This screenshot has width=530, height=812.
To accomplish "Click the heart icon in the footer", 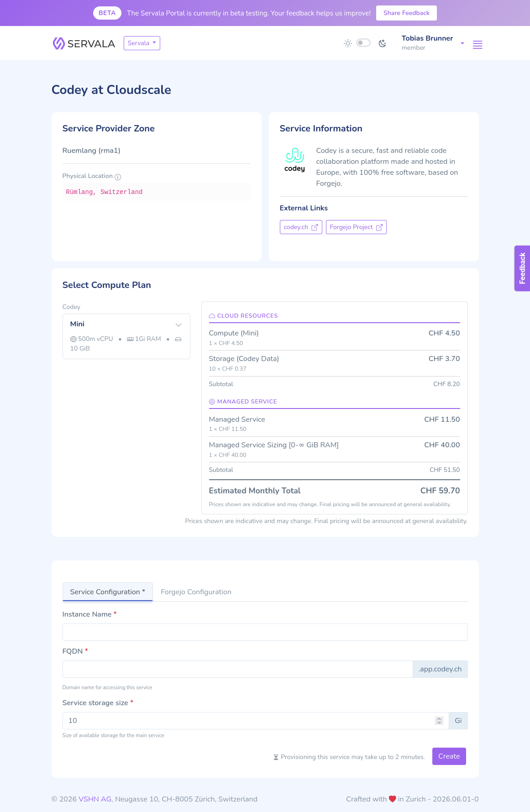I will coord(392,799).
